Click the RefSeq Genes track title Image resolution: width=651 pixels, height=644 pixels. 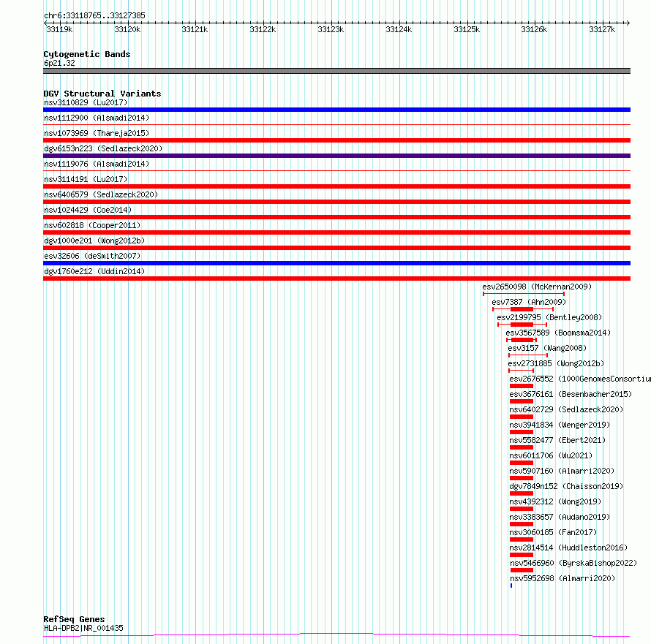click(x=74, y=619)
